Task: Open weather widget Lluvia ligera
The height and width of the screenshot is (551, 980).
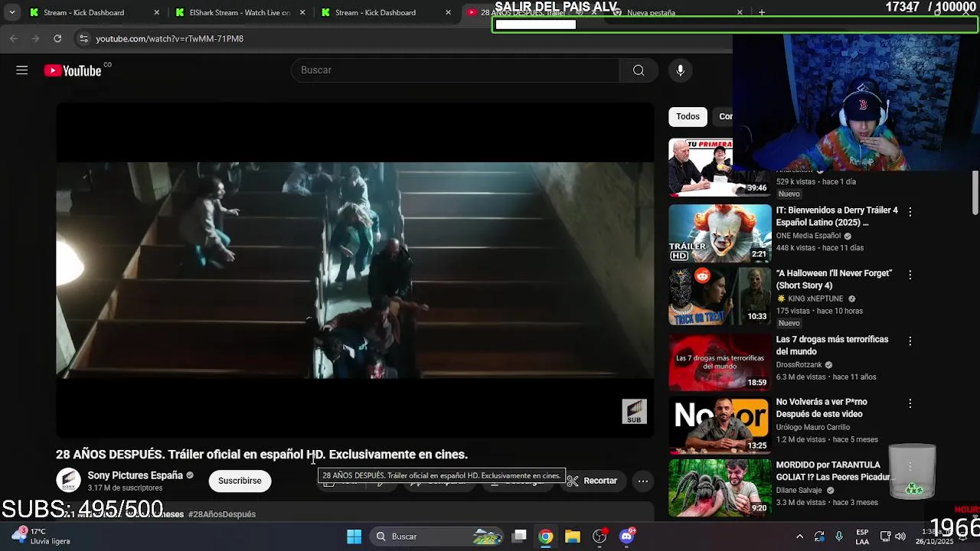Action: pos(42,536)
